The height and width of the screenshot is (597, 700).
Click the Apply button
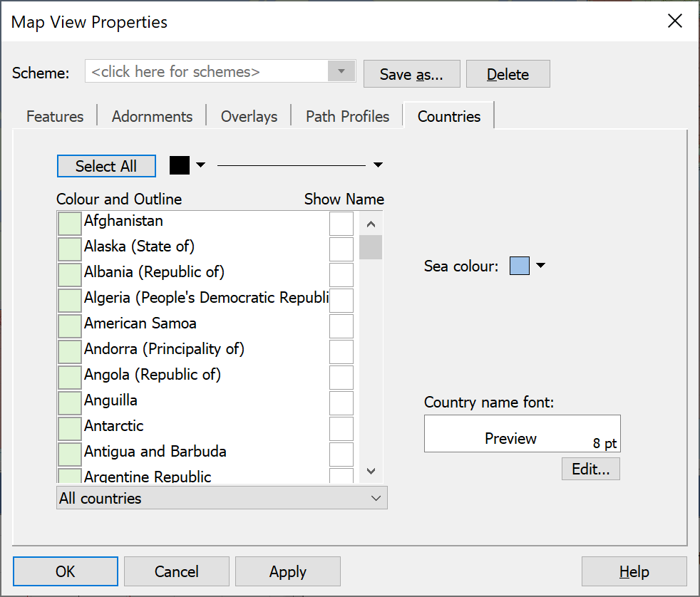(288, 571)
